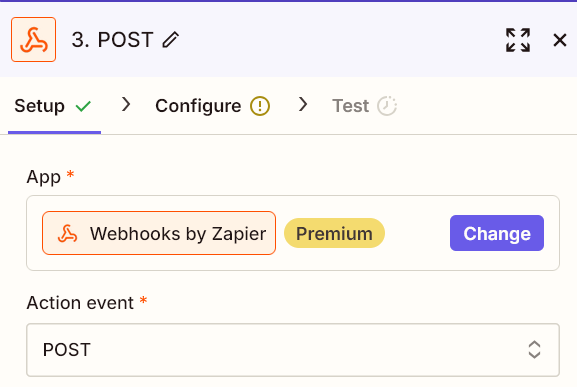
Task: Click the Configure warning exclamation icon
Action: 260,106
